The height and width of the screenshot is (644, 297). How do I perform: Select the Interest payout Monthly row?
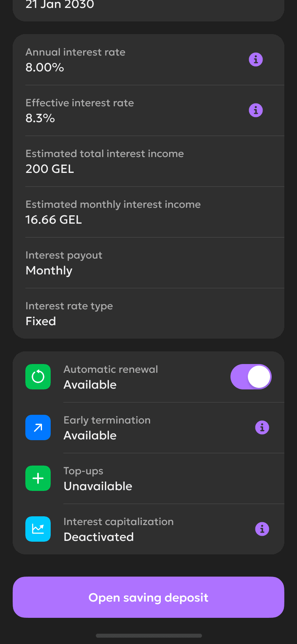point(148,263)
